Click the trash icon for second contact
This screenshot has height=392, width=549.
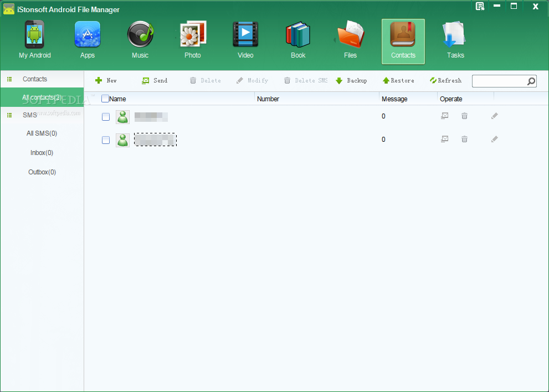[x=464, y=140]
